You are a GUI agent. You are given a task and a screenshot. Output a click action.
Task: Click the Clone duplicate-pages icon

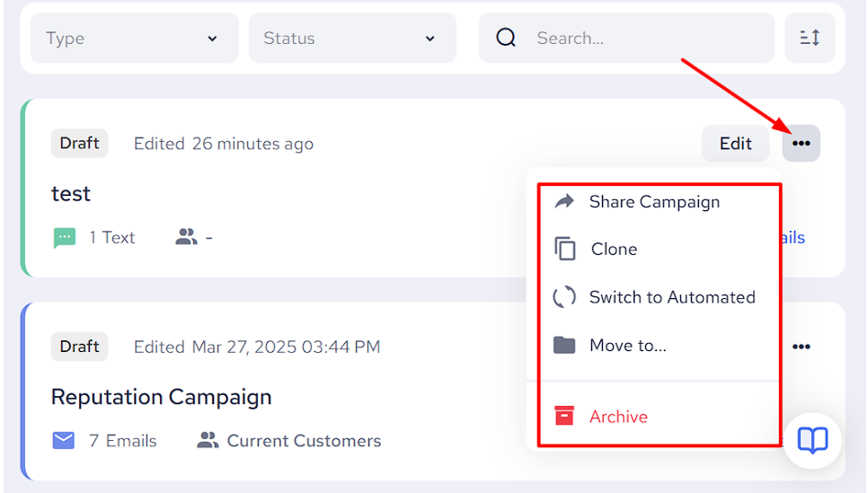[564, 250]
